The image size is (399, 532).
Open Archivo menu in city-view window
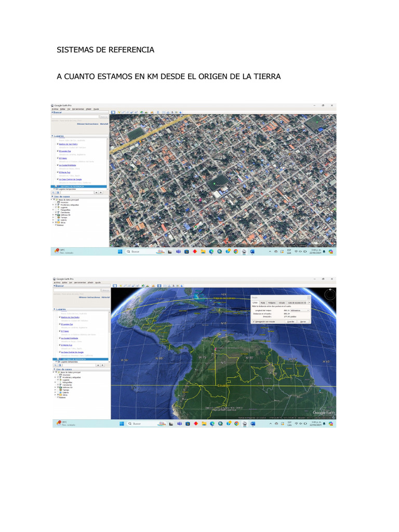55,109
